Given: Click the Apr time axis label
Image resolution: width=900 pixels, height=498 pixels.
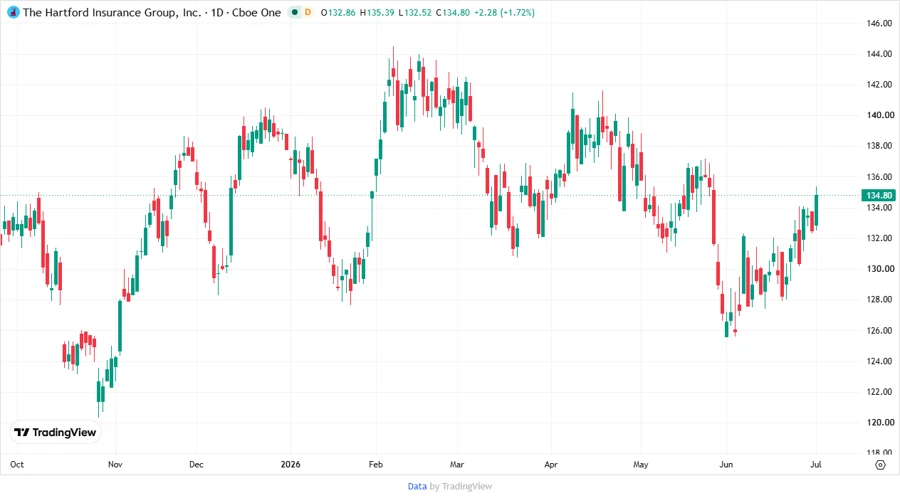Looking at the screenshot, I should [x=551, y=465].
